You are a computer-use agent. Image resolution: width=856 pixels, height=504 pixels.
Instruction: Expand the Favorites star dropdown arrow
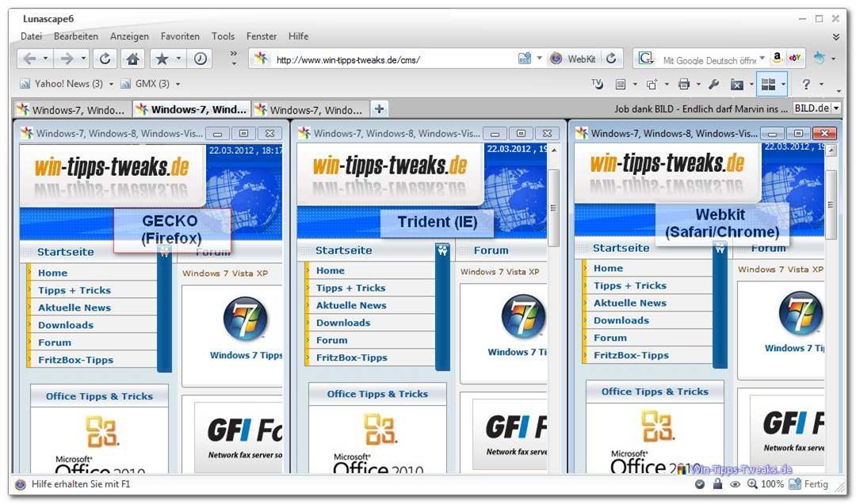coord(178,59)
